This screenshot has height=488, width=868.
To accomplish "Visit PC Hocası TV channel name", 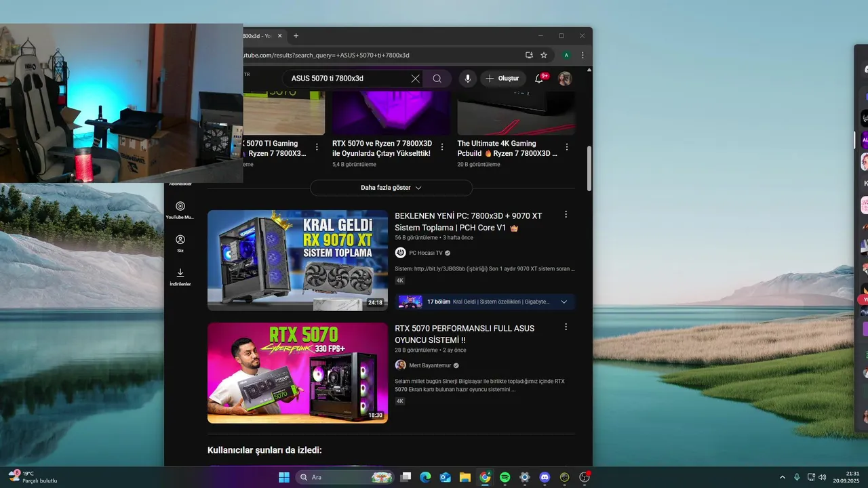I will tap(426, 253).
